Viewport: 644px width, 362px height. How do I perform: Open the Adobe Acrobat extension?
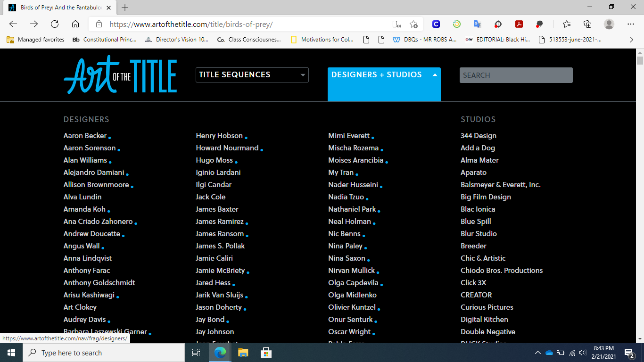click(x=519, y=24)
